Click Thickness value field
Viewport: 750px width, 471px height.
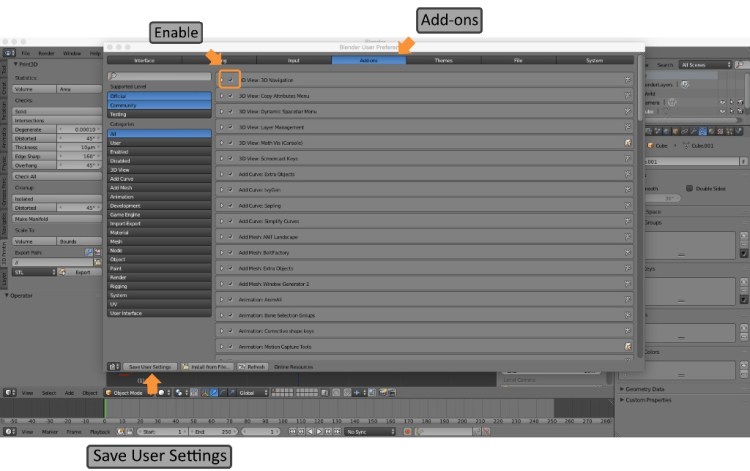click(79, 147)
